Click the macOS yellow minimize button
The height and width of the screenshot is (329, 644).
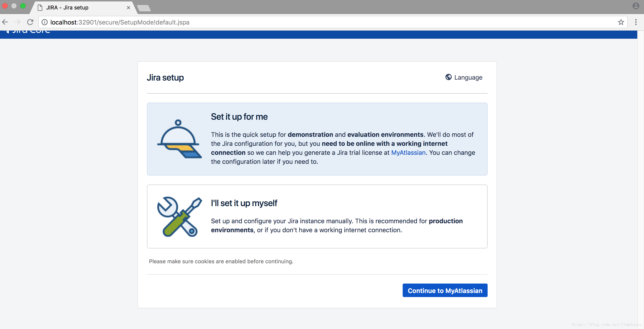pos(14,6)
